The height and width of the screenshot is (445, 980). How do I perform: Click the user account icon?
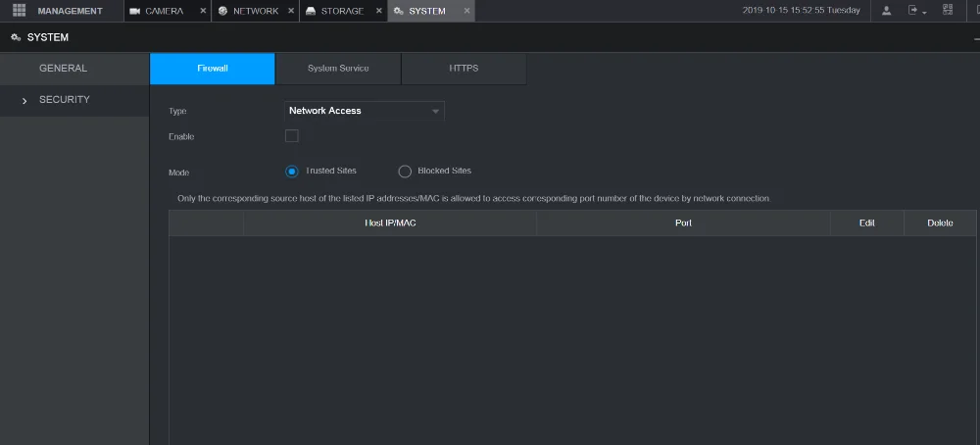[x=886, y=11]
